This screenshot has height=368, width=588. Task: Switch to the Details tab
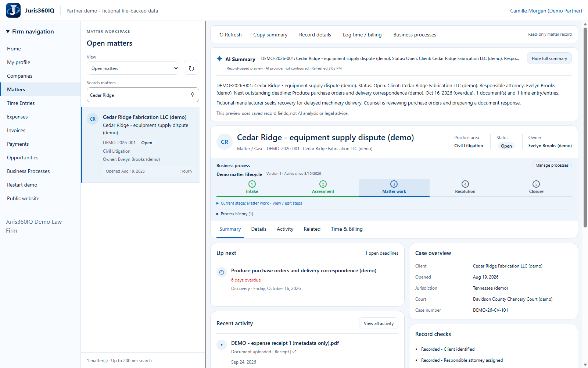259,229
